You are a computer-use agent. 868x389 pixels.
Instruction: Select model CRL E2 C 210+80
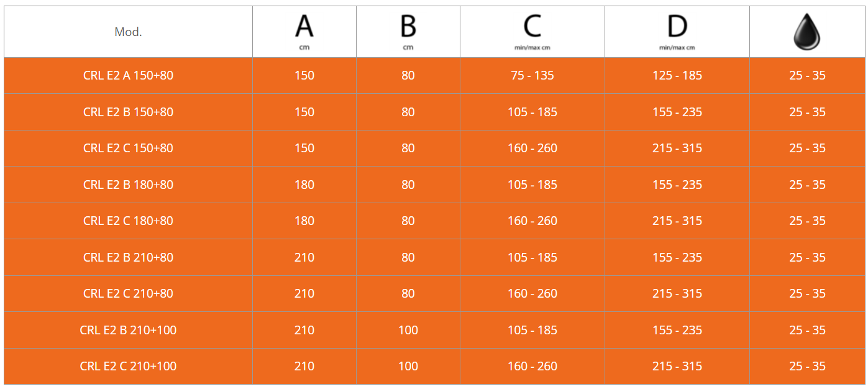128,293
